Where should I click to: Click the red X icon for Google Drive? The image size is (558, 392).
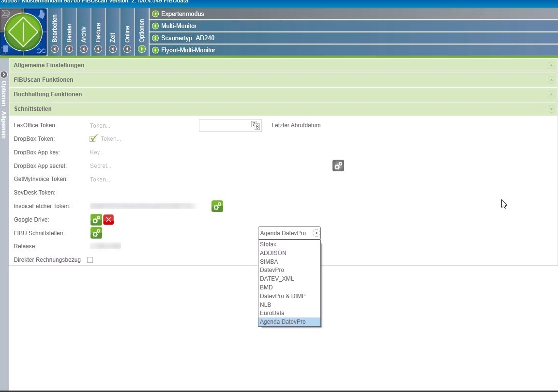[x=108, y=220]
